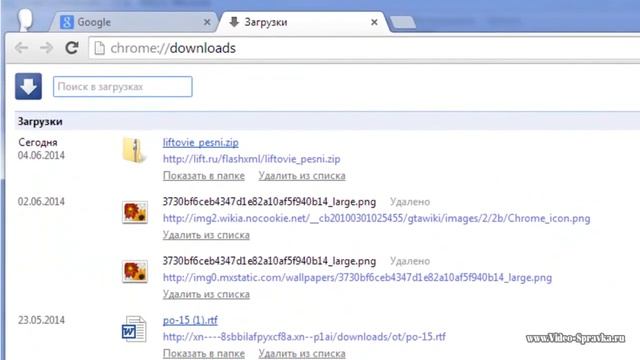Click Удалено status of mxstatic entry

click(x=410, y=261)
